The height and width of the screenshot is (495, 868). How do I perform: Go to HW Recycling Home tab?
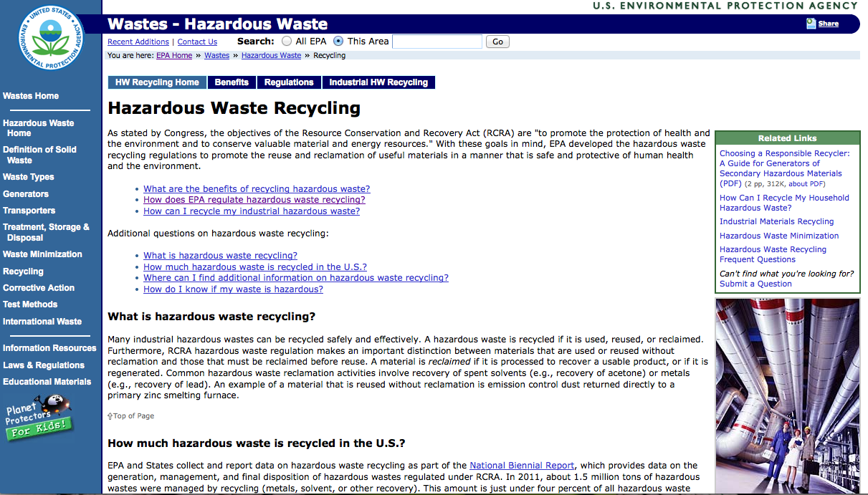click(x=157, y=82)
